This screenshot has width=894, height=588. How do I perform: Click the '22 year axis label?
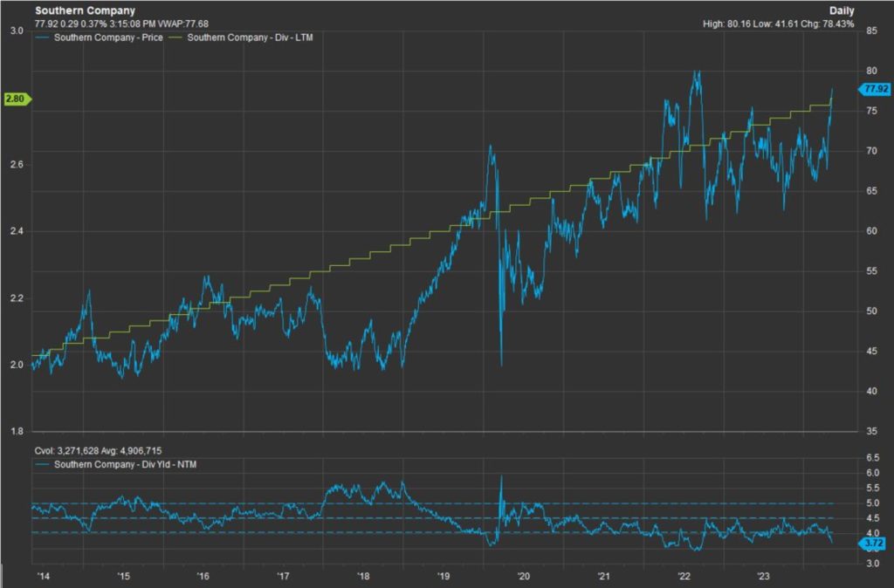click(684, 576)
